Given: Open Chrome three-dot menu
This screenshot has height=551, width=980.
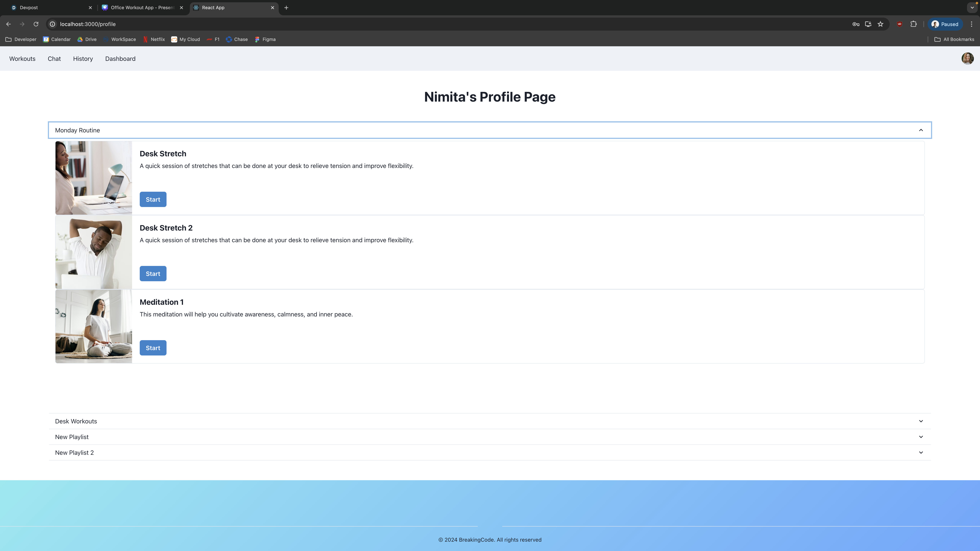Looking at the screenshot, I should (x=971, y=24).
